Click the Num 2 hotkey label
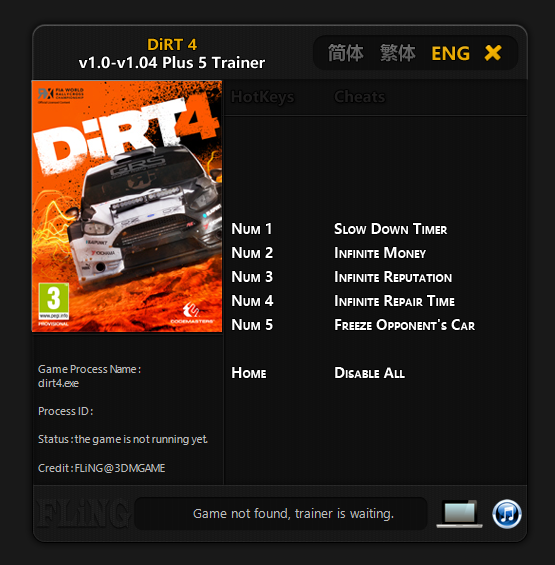 (x=252, y=253)
